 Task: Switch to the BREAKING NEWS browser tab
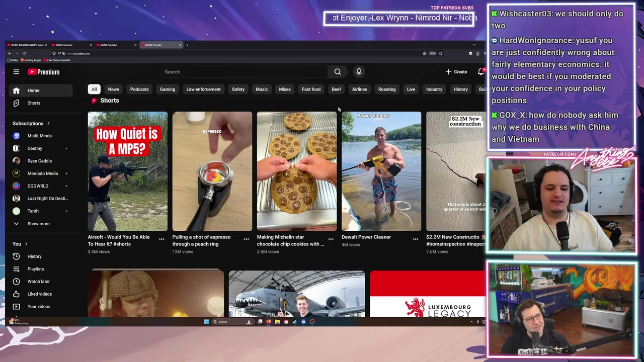point(27,45)
